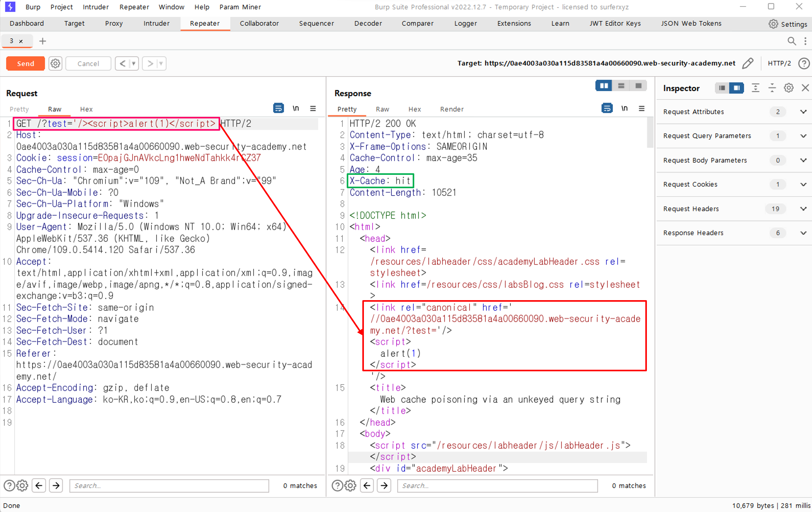Viewport: 812px width, 512px height.
Task: Open the Param Miner menu
Action: (x=240, y=7)
